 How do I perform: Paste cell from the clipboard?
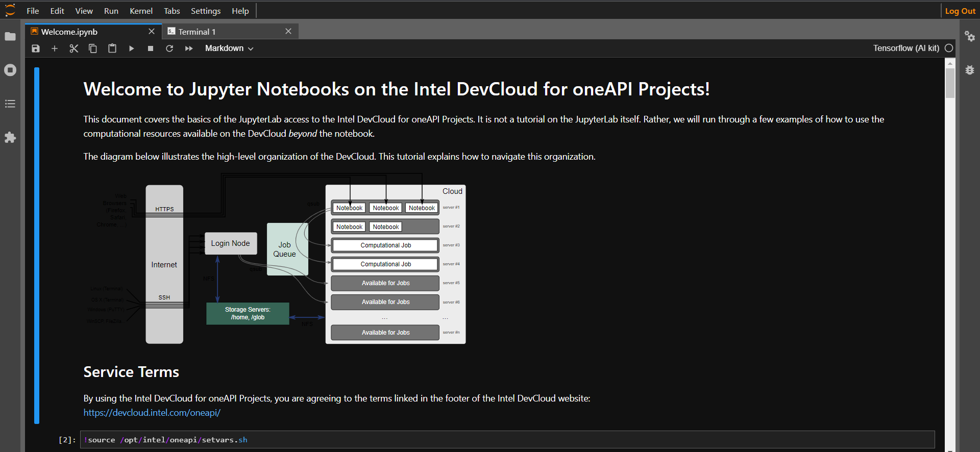[112, 48]
